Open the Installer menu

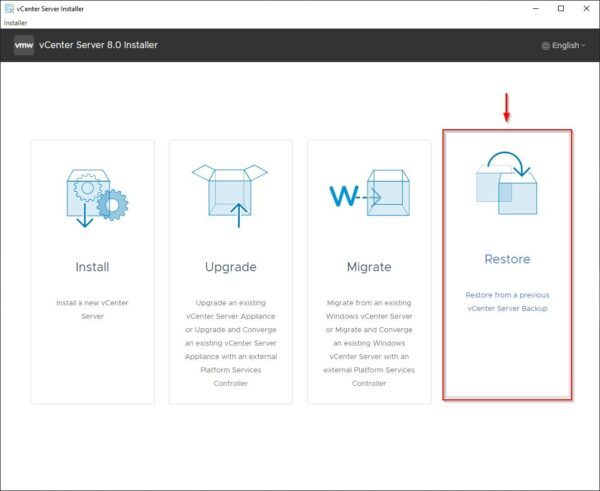tap(18, 22)
